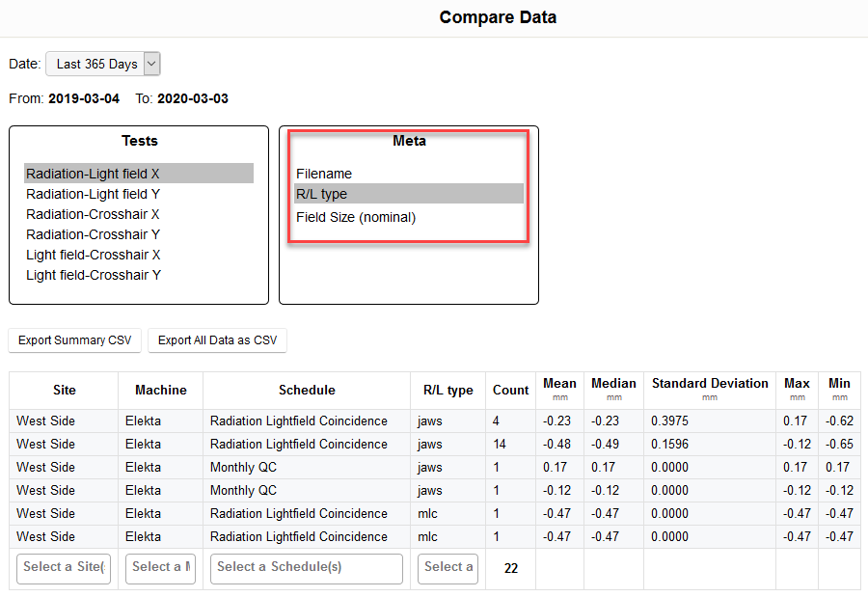
Task: Click the Select a Schedule(s) filter field
Action: [x=306, y=567]
